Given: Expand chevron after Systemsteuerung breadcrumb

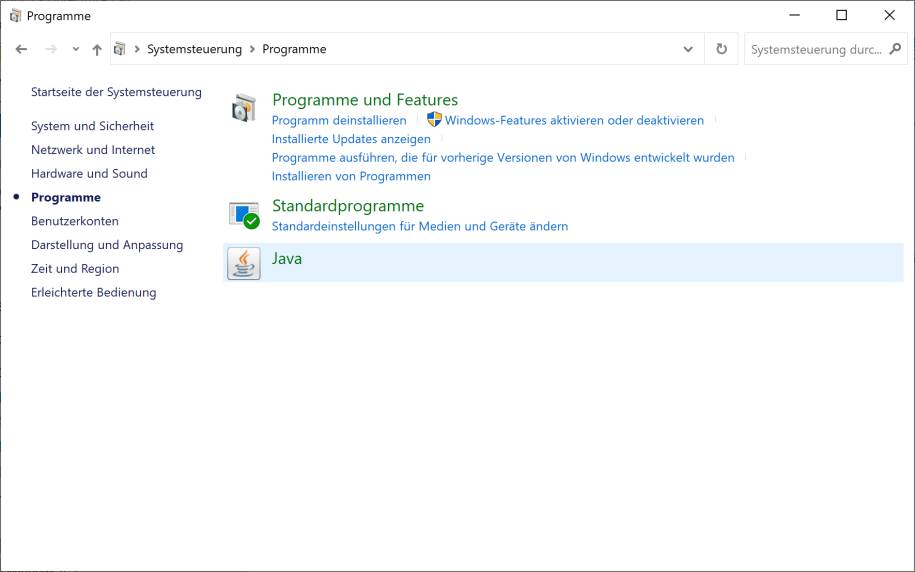Looking at the screenshot, I should (x=252, y=49).
